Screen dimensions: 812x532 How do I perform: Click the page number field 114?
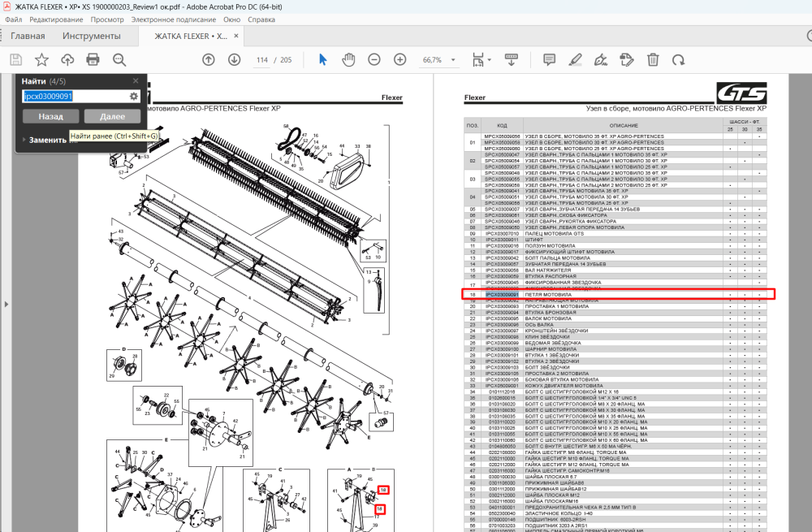(262, 60)
